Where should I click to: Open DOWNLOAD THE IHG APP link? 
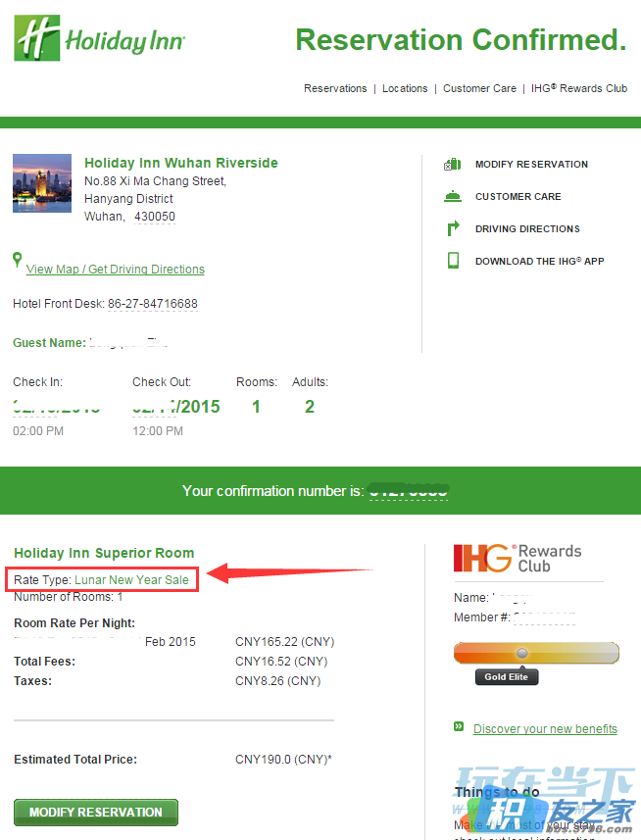click(540, 261)
